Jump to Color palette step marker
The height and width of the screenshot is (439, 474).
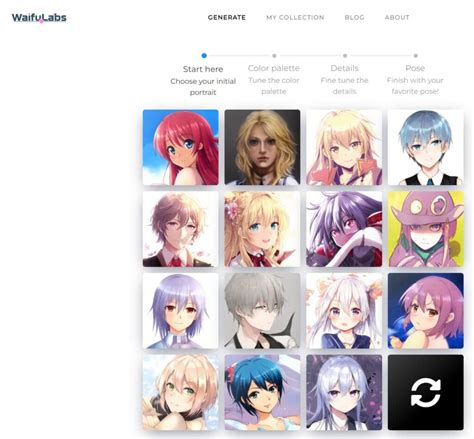tap(274, 56)
